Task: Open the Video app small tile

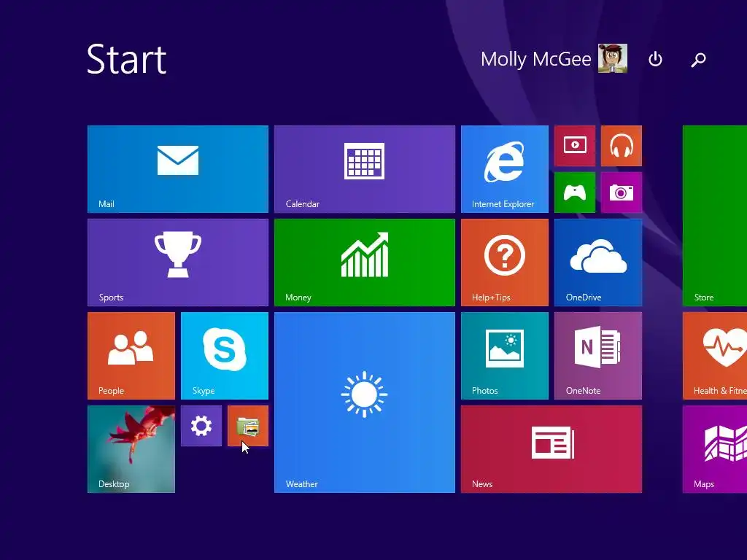Action: pyautogui.click(x=575, y=146)
